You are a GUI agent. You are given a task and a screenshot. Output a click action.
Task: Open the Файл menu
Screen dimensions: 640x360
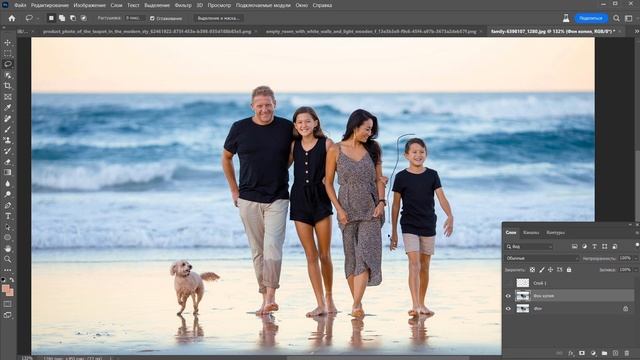point(20,5)
